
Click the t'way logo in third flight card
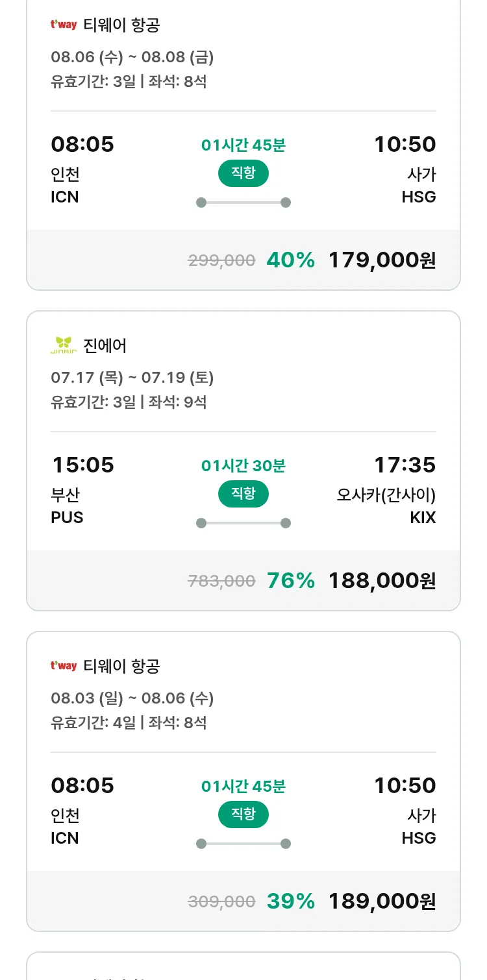64,666
